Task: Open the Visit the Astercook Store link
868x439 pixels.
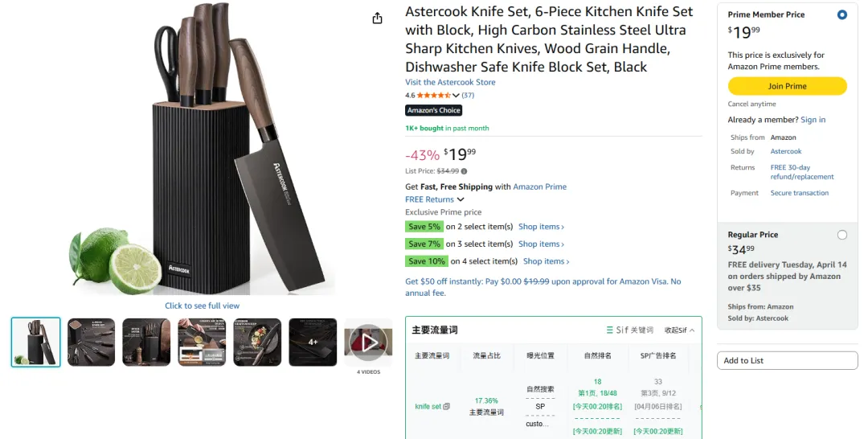Action: [450, 82]
